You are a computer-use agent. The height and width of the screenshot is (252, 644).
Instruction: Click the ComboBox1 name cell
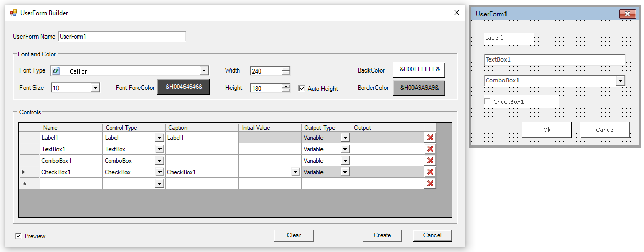click(71, 161)
